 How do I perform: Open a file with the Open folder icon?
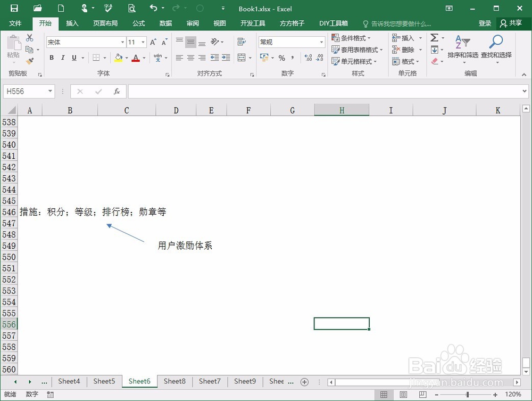[37, 8]
